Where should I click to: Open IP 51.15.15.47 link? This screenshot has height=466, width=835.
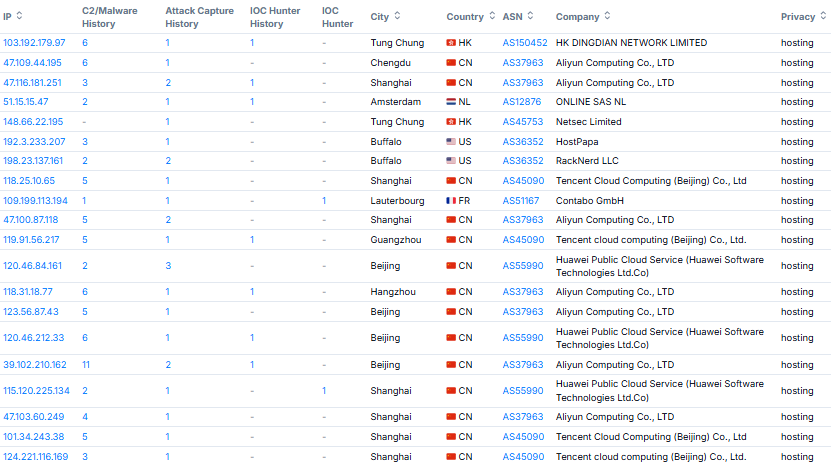pos(26,102)
